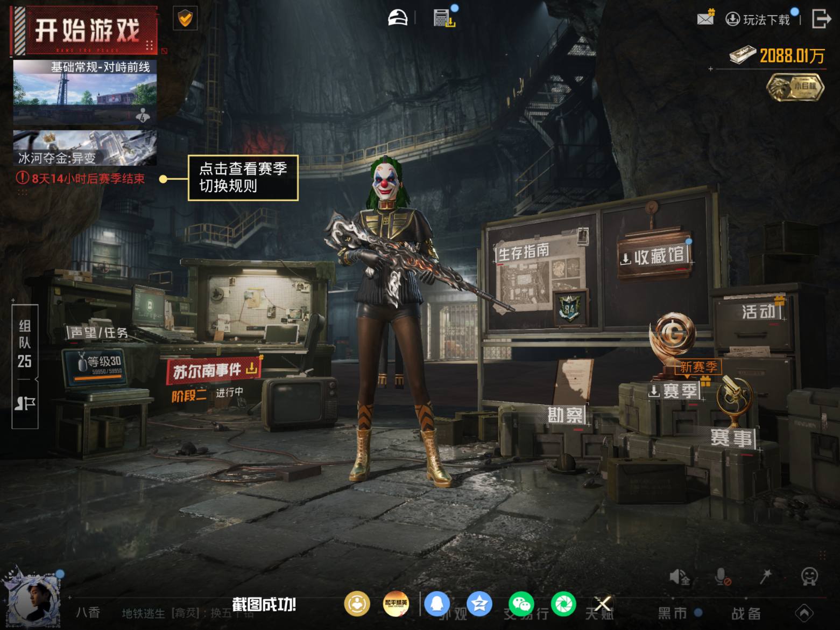Open the 活动 events cabinet

(759, 311)
